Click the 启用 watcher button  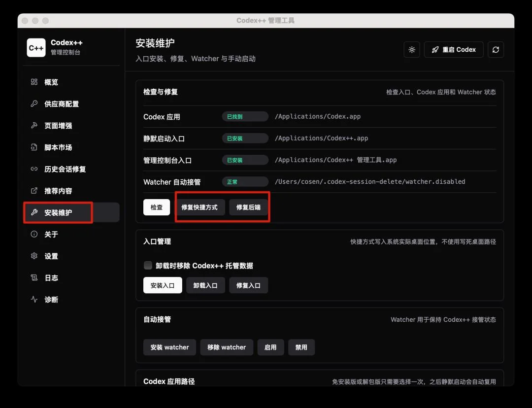270,347
